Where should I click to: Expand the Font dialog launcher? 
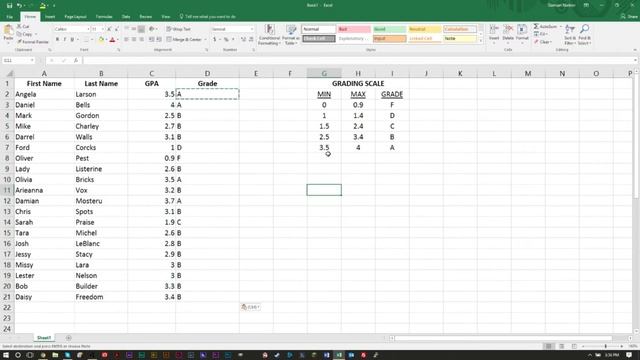[119, 50]
